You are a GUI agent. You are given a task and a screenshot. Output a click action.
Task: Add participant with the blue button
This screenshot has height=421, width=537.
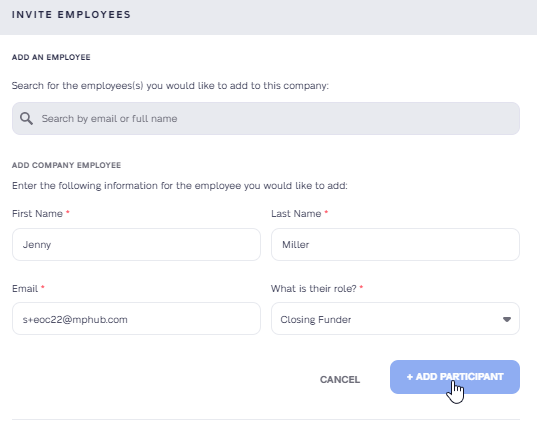click(455, 377)
